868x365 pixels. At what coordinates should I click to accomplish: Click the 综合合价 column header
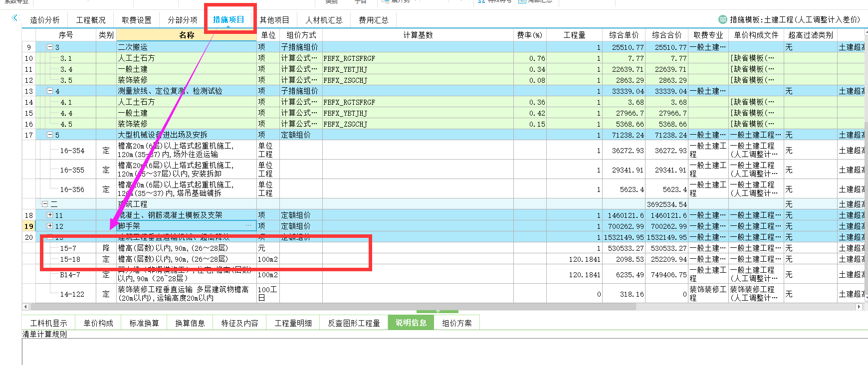tap(667, 35)
